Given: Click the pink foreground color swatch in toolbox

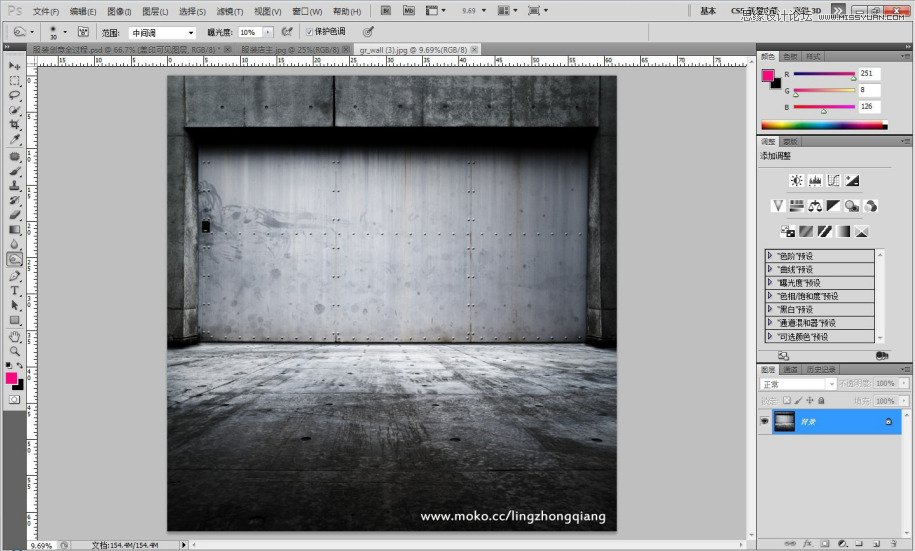Looking at the screenshot, I should [12, 378].
